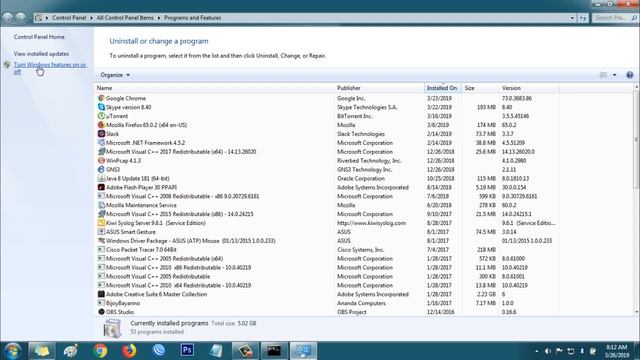Select Microsoft Visual C++ 2005 Redistributable (x64)
This screenshot has width=640, height=360.
[327, 259]
